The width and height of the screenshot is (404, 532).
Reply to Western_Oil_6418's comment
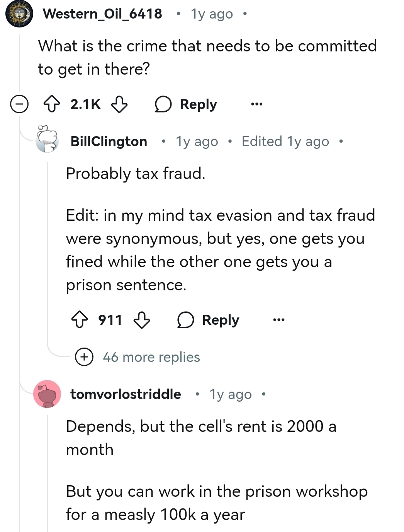[198, 104]
